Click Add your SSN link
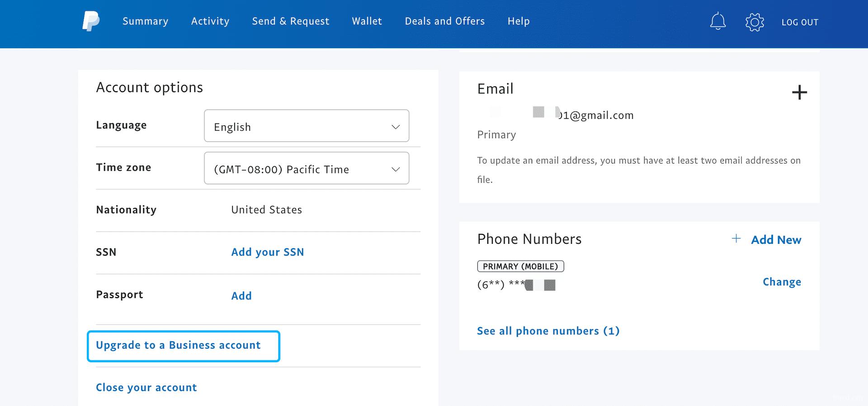The width and height of the screenshot is (868, 406). (268, 252)
